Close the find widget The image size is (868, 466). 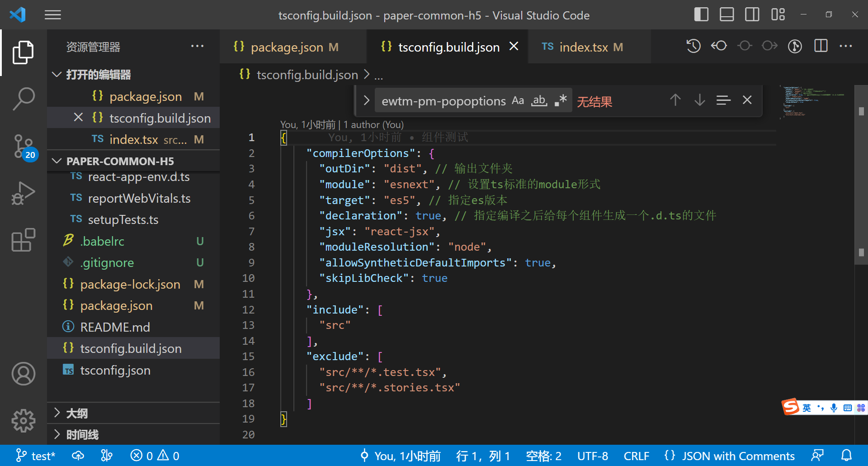click(x=747, y=100)
